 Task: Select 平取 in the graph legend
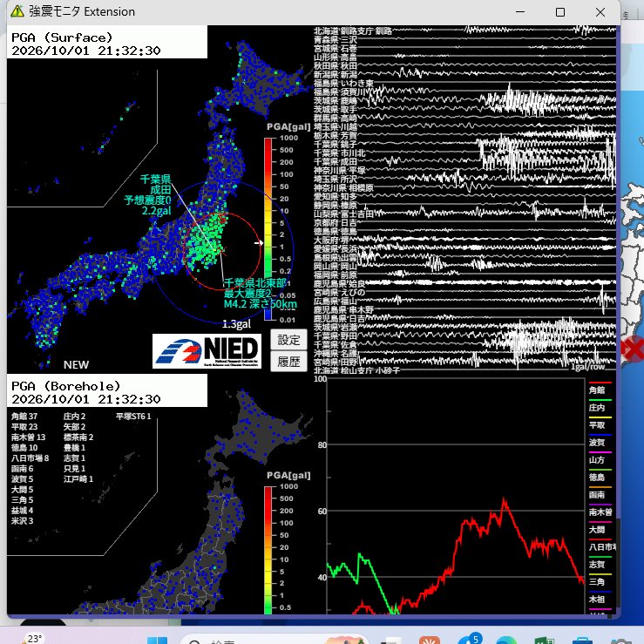point(597,425)
